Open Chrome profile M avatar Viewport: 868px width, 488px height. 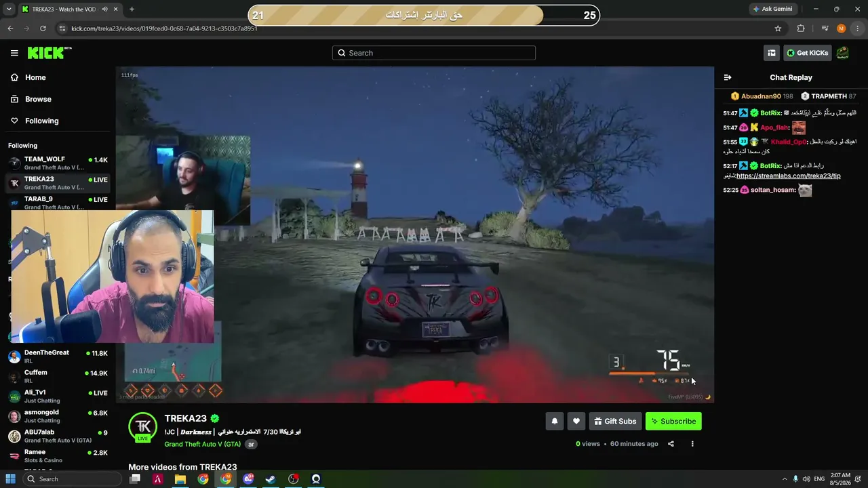[x=842, y=28]
